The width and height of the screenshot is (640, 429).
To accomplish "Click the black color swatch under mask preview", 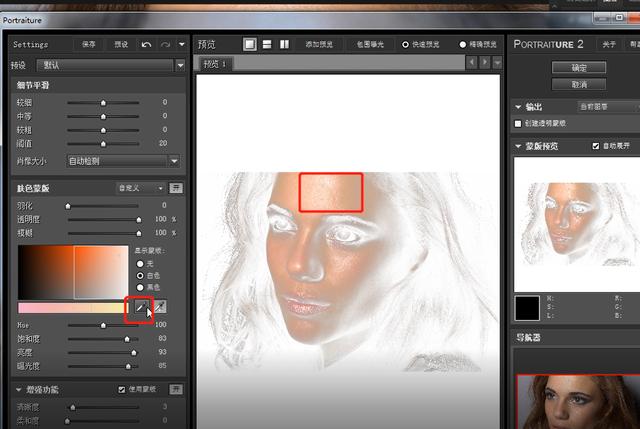I will [x=527, y=308].
